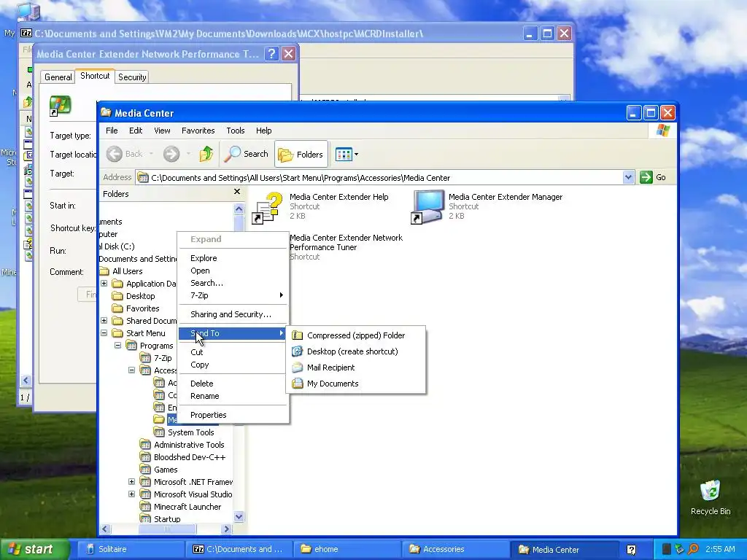
Task: Select the Desktop folder in tree
Action: click(x=140, y=296)
